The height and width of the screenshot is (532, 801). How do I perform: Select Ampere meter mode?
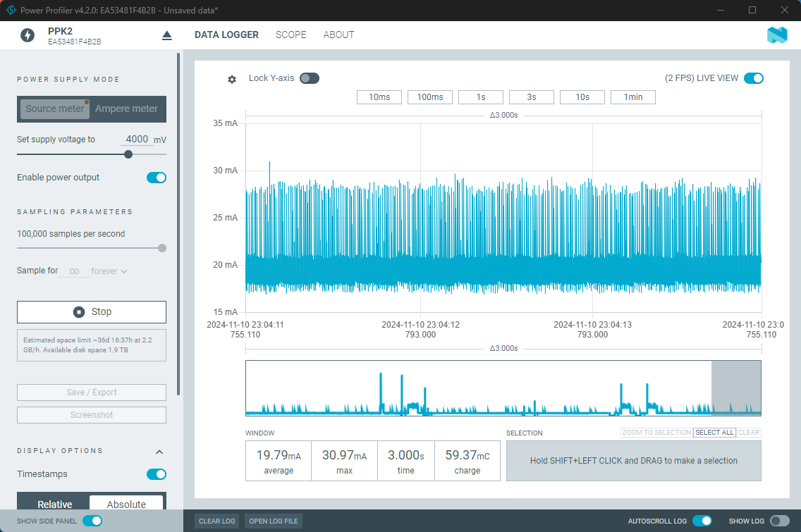(128, 109)
